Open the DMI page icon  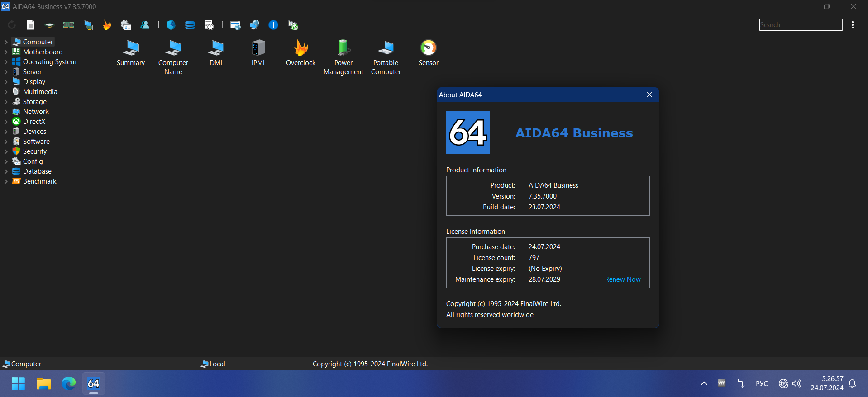coord(216,53)
